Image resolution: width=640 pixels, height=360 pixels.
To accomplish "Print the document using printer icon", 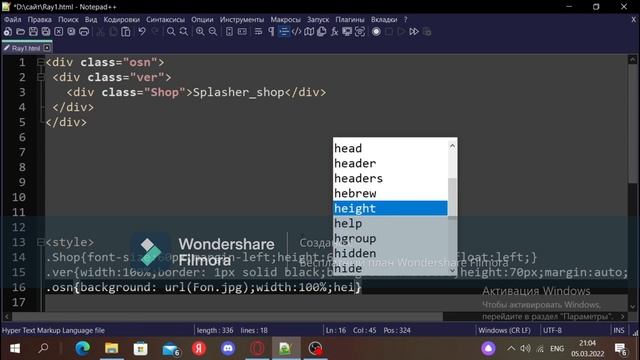I will [x=84, y=31].
